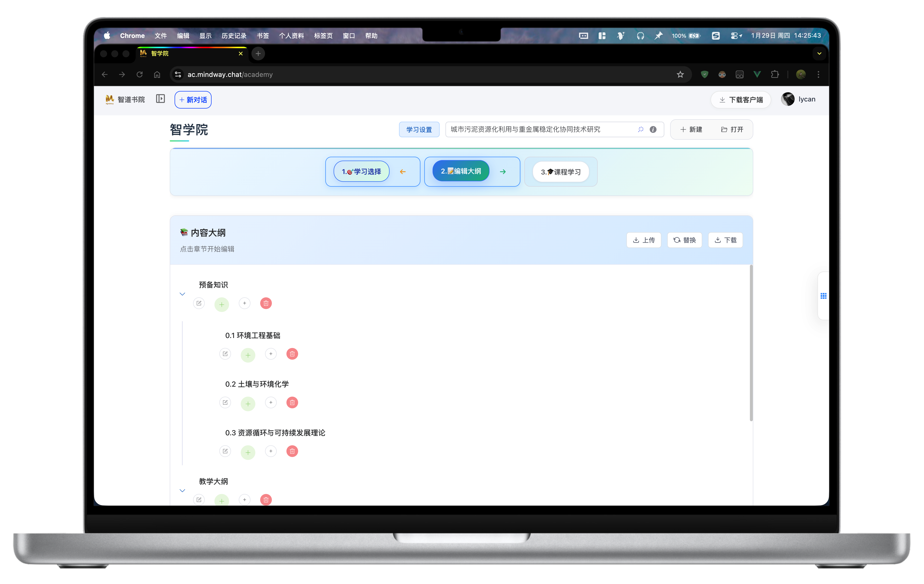Click the orange back arrow after 学习选择
Image resolution: width=924 pixels, height=584 pixels.
click(x=403, y=172)
